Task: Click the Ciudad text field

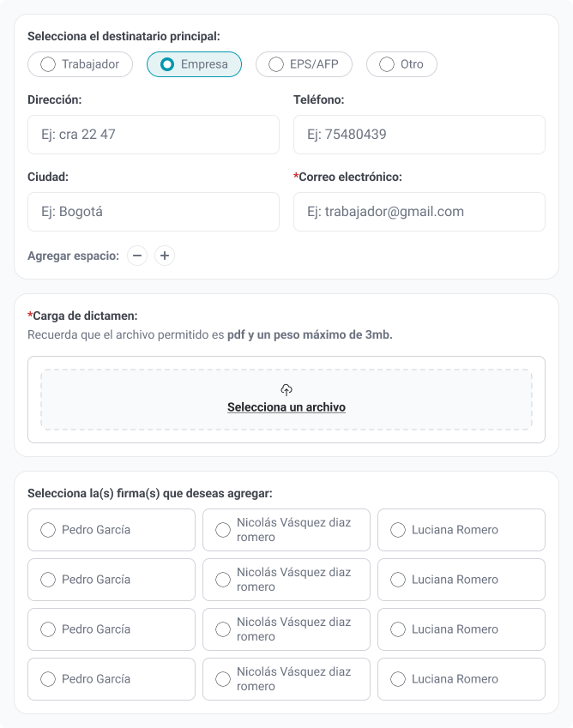Action: (x=154, y=212)
